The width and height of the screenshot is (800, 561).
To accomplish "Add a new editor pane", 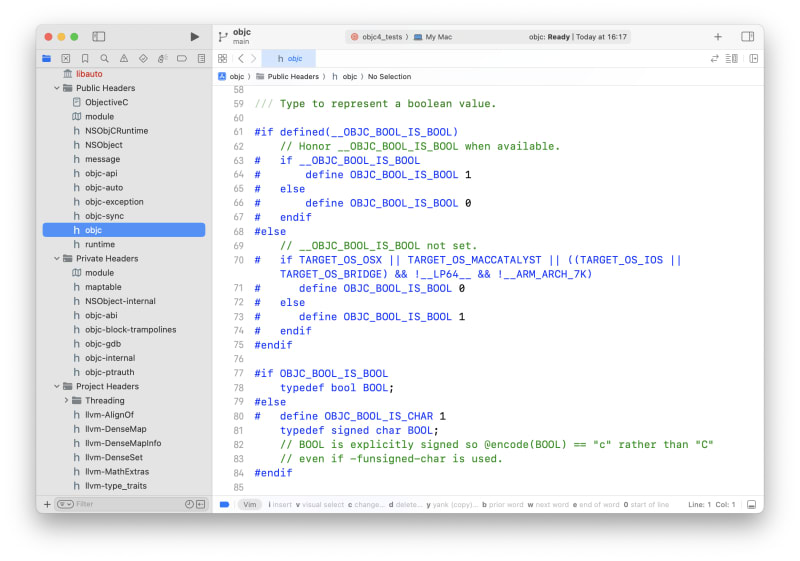I will click(754, 59).
